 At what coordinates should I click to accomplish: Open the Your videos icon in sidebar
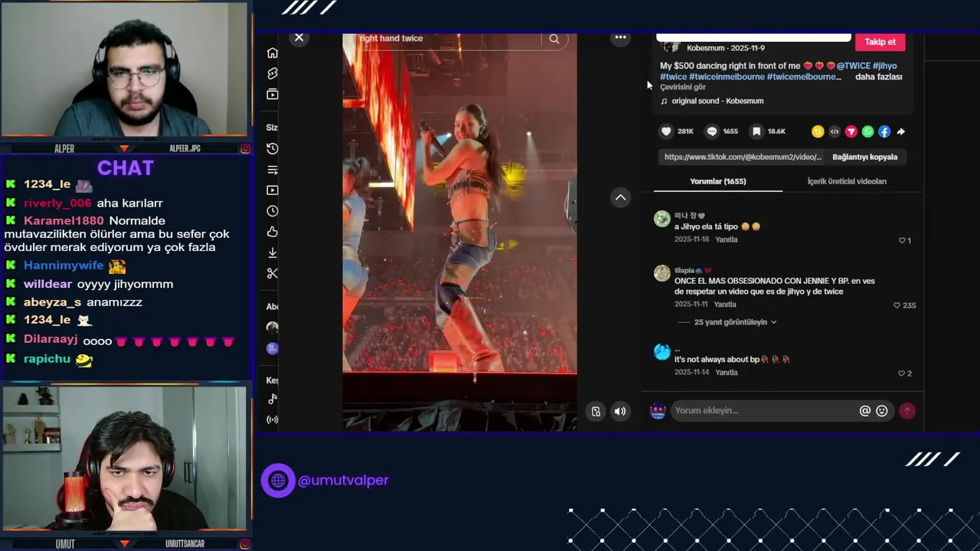point(273,191)
